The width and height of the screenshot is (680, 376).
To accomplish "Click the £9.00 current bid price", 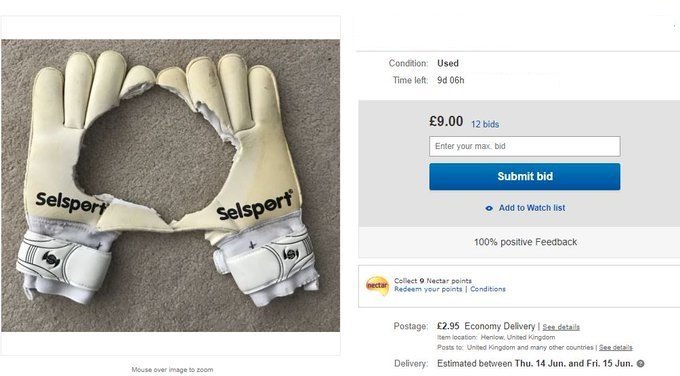I will (446, 121).
